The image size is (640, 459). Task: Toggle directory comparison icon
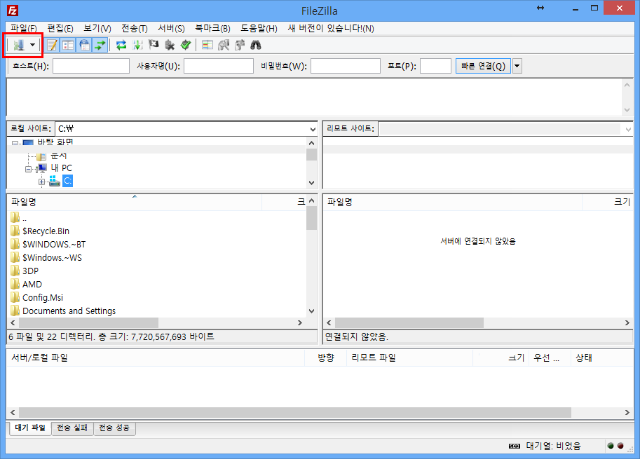[224, 45]
